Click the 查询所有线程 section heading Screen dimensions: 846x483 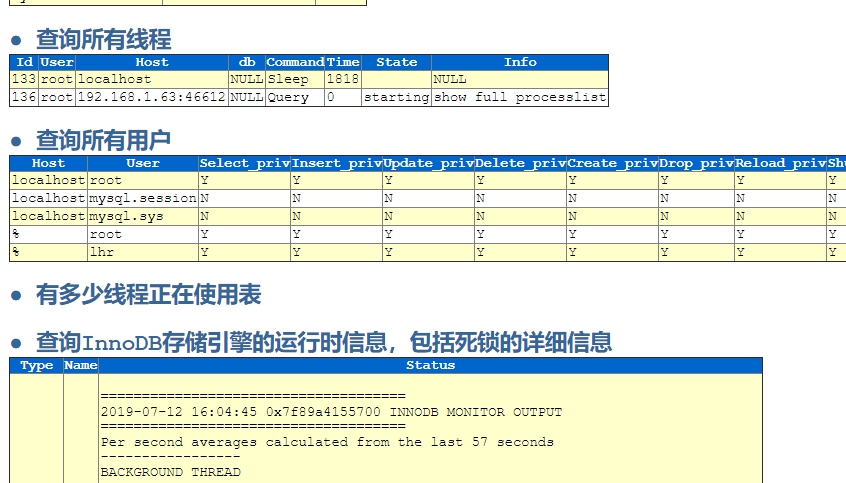103,40
